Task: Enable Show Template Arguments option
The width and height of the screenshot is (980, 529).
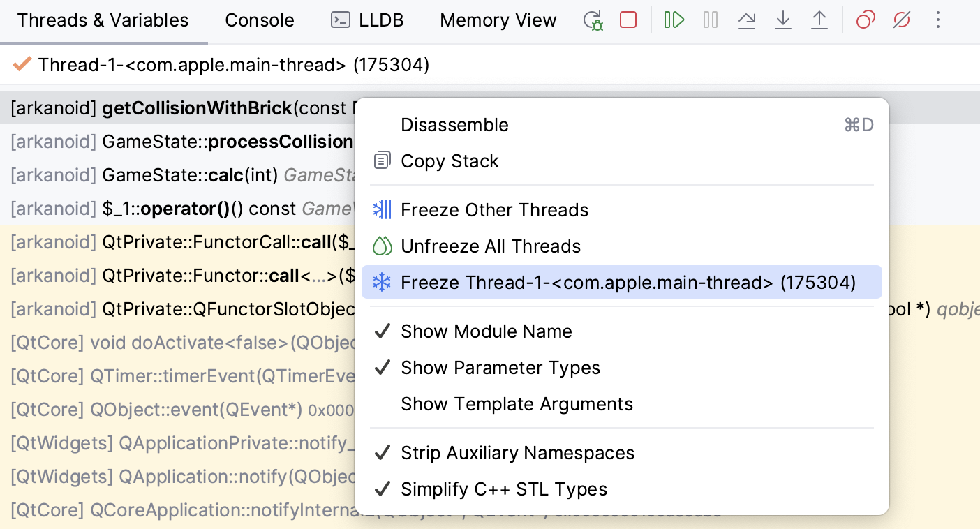Action: (x=517, y=404)
